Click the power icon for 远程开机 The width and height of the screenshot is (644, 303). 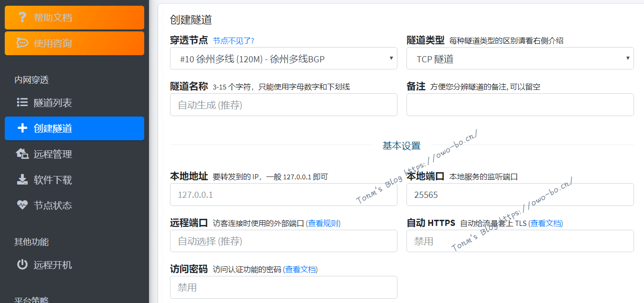(22, 265)
